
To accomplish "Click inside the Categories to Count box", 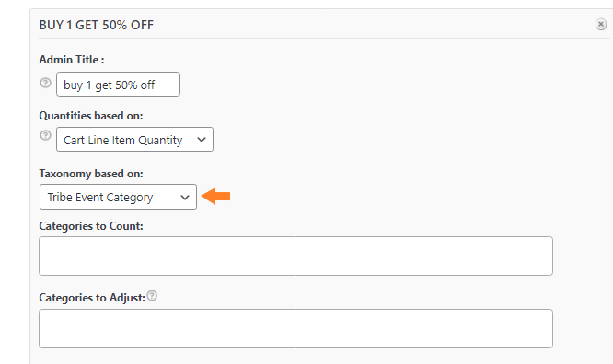I will tap(296, 256).
